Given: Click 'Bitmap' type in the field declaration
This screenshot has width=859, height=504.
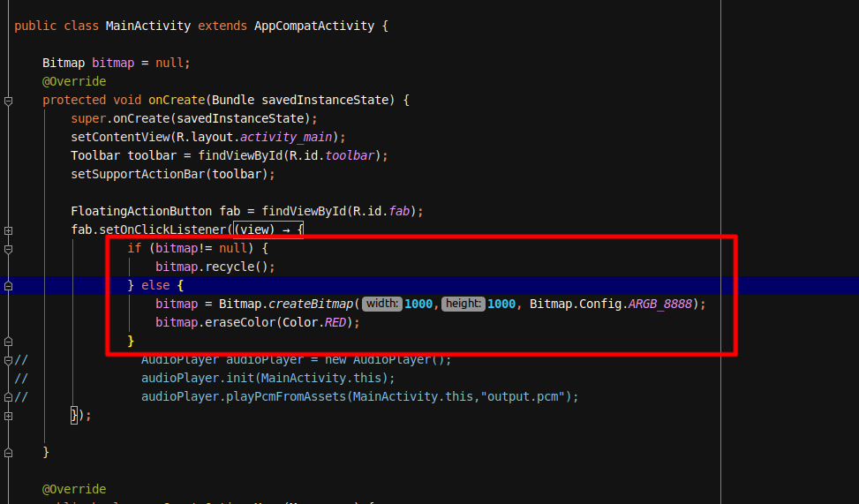Looking at the screenshot, I should pyautogui.click(x=64, y=63).
